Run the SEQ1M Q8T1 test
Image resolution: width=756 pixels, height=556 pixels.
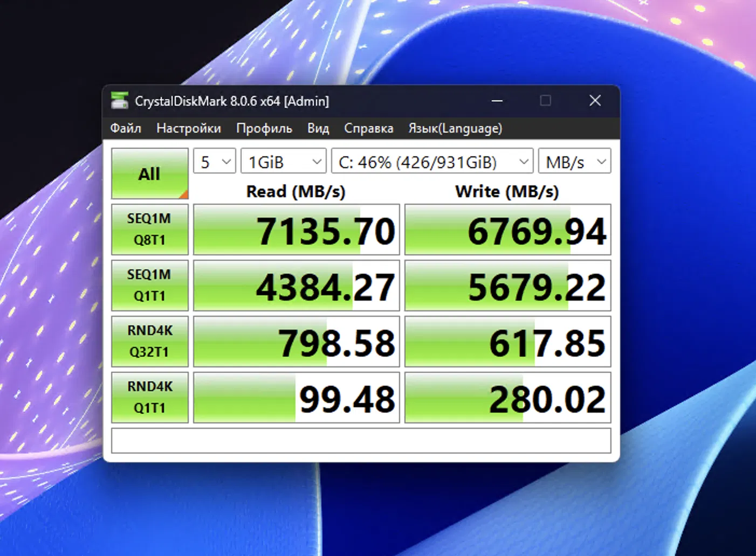click(150, 230)
